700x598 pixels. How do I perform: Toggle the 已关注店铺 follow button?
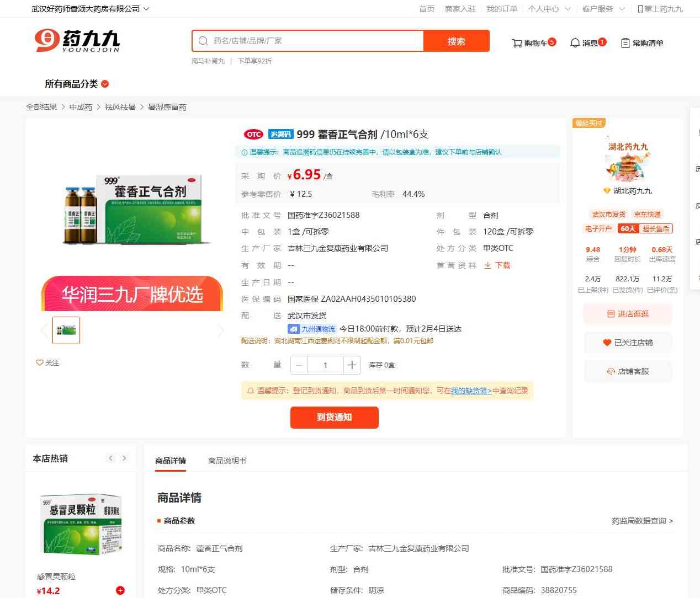(x=628, y=343)
